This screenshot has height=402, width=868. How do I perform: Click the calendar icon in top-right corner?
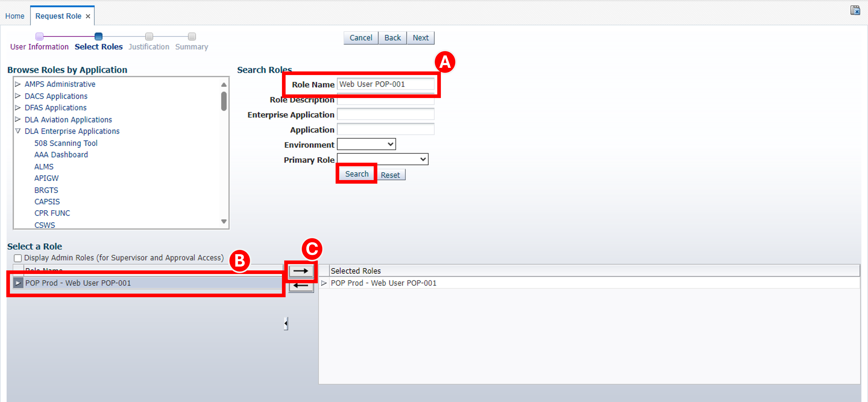856,10
